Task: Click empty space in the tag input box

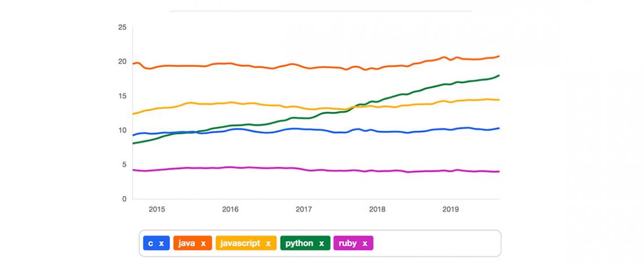Action: [x=435, y=243]
